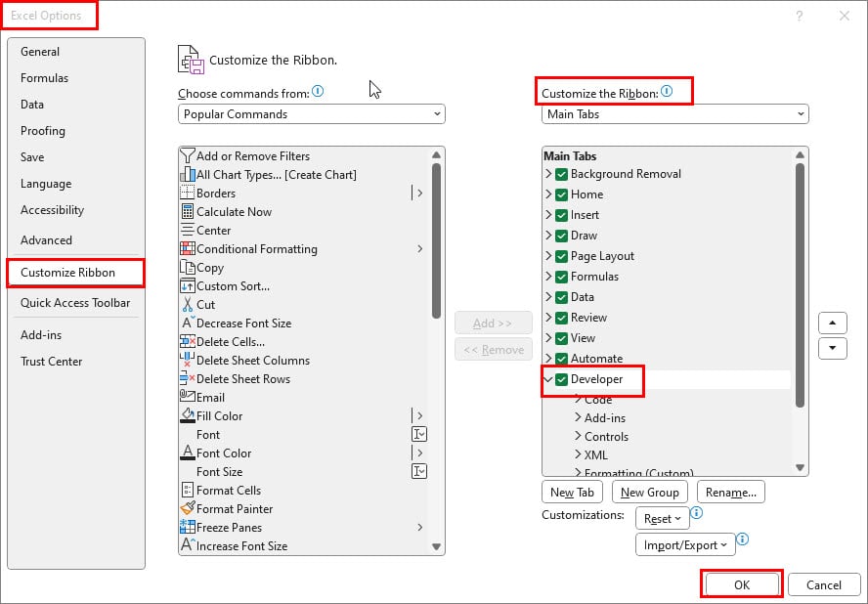Select the Cut scissors icon
The width and height of the screenshot is (868, 604).
[x=188, y=305]
